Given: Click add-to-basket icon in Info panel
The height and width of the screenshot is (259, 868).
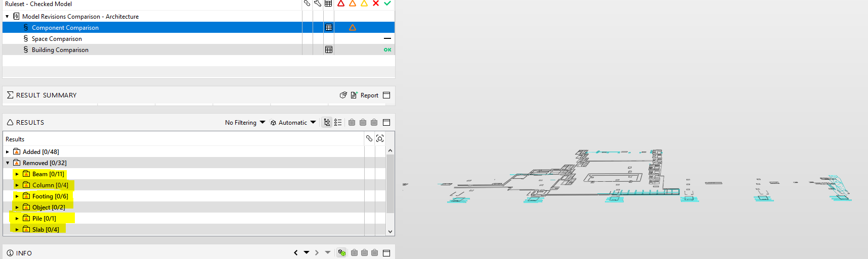Looking at the screenshot, I should [354, 252].
